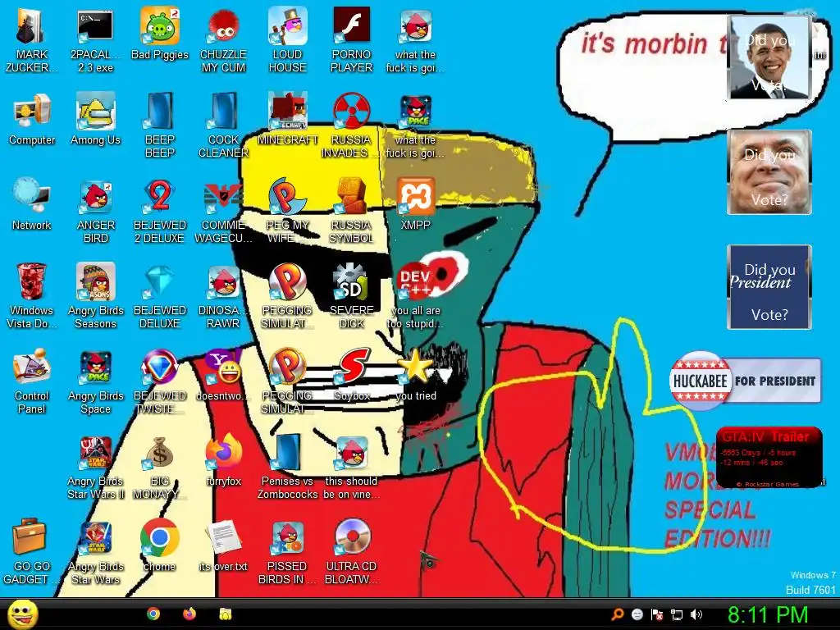Open the Soybox shortcut
The height and width of the screenshot is (630, 840).
pos(351,375)
